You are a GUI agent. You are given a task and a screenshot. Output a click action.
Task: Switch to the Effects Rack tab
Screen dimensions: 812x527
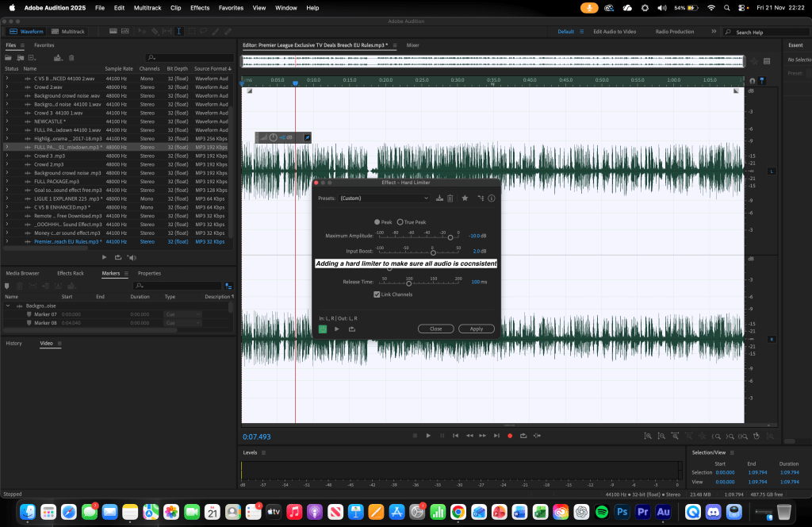point(70,273)
